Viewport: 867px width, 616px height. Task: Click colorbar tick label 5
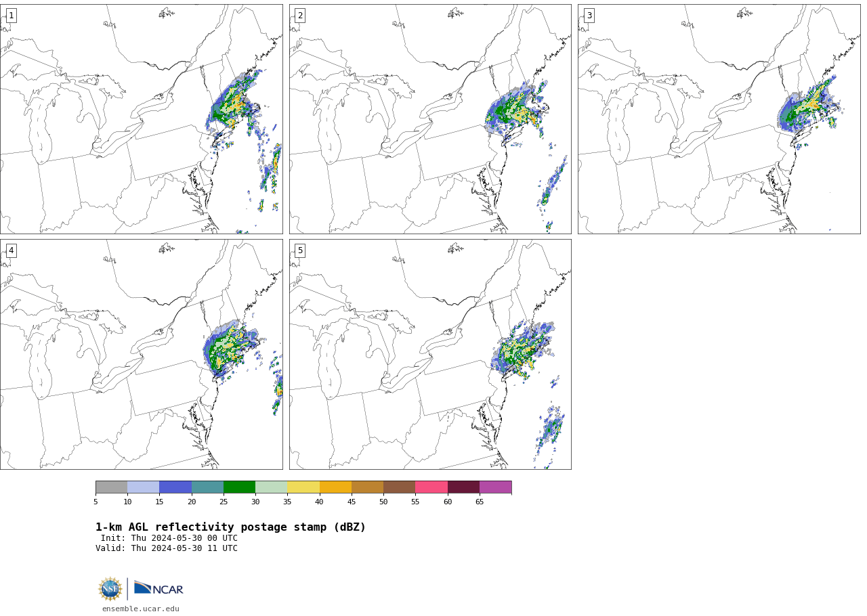[96, 502]
